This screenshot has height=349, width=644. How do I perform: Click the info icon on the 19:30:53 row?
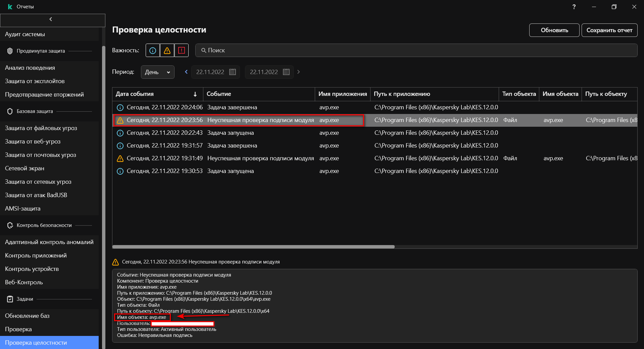click(120, 171)
